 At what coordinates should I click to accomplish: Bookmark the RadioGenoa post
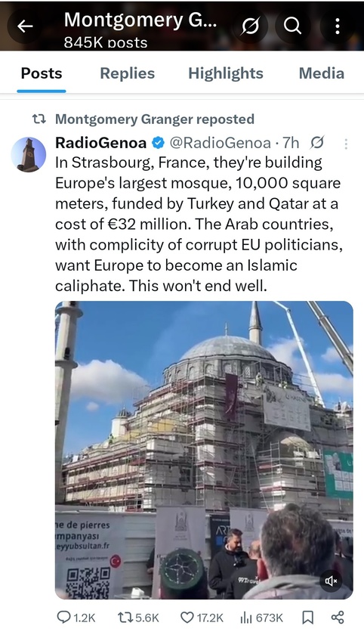pos(308,618)
